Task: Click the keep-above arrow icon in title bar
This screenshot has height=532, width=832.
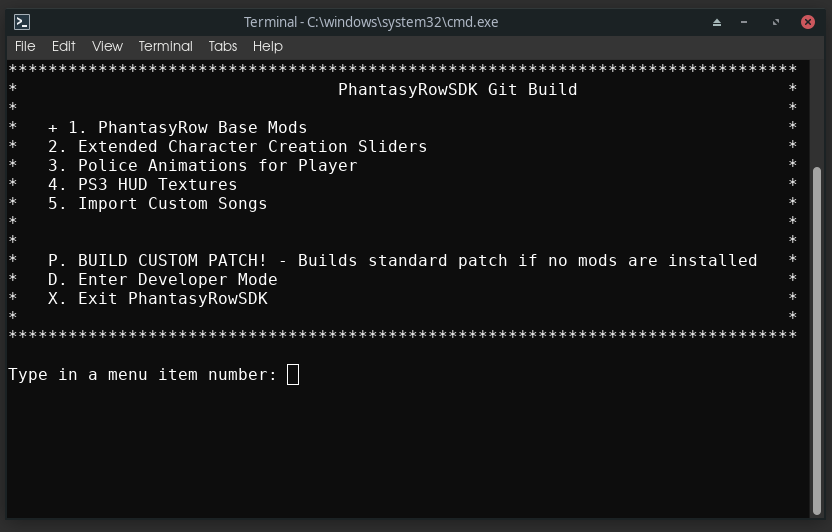Action: click(717, 22)
